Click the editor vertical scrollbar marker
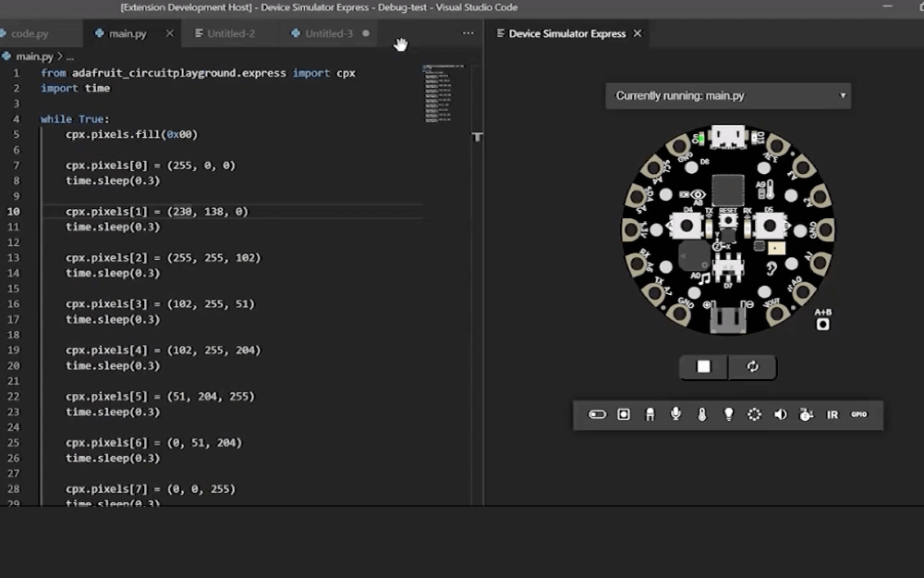This screenshot has width=924, height=578. 478,137
